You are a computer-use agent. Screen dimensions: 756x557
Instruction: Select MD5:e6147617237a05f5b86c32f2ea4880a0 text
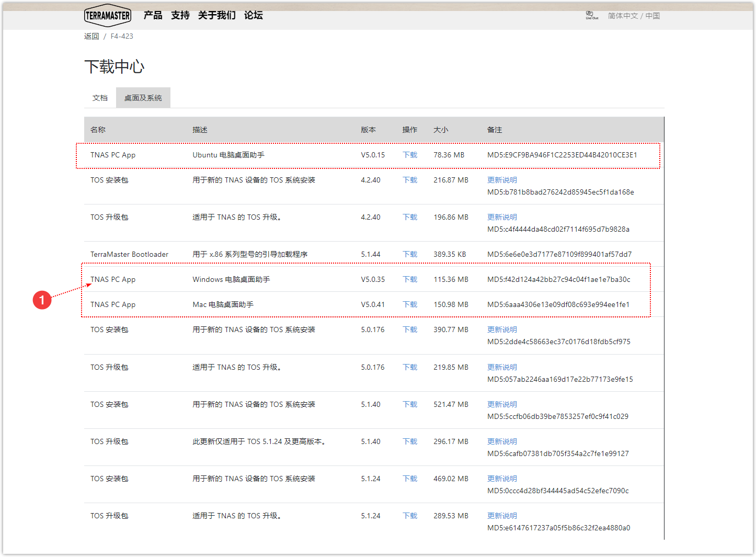tap(559, 528)
